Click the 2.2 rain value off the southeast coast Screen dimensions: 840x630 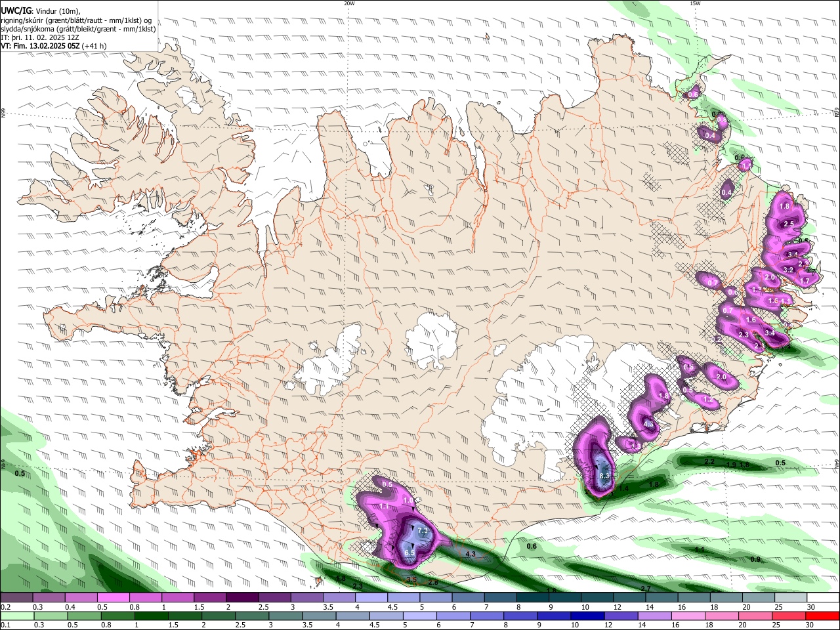pyautogui.click(x=709, y=462)
